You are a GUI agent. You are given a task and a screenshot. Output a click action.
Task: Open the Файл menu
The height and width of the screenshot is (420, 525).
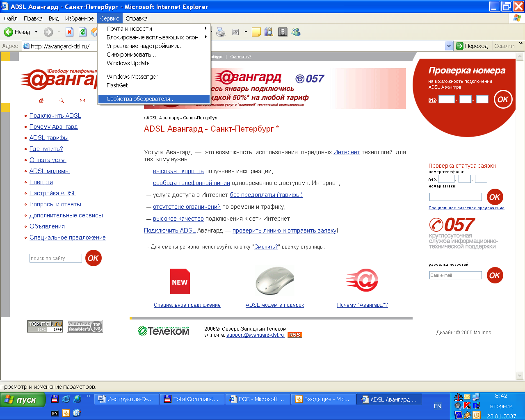11,18
